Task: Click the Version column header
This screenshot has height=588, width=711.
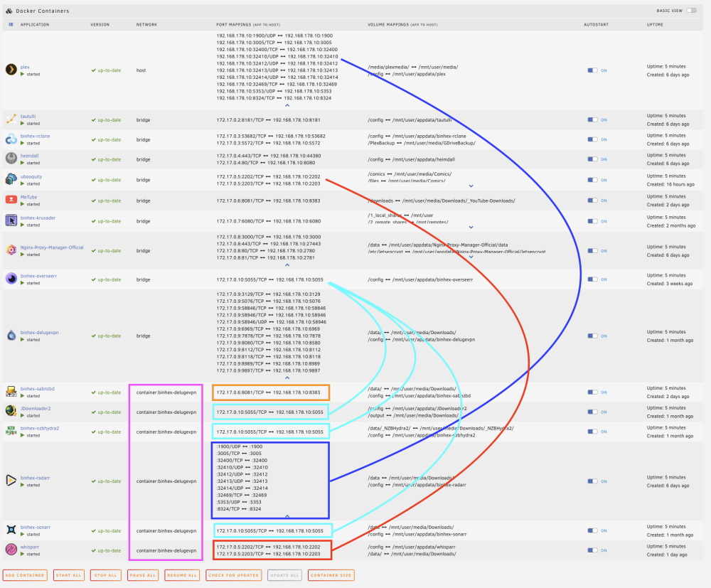Action: pyautogui.click(x=100, y=24)
